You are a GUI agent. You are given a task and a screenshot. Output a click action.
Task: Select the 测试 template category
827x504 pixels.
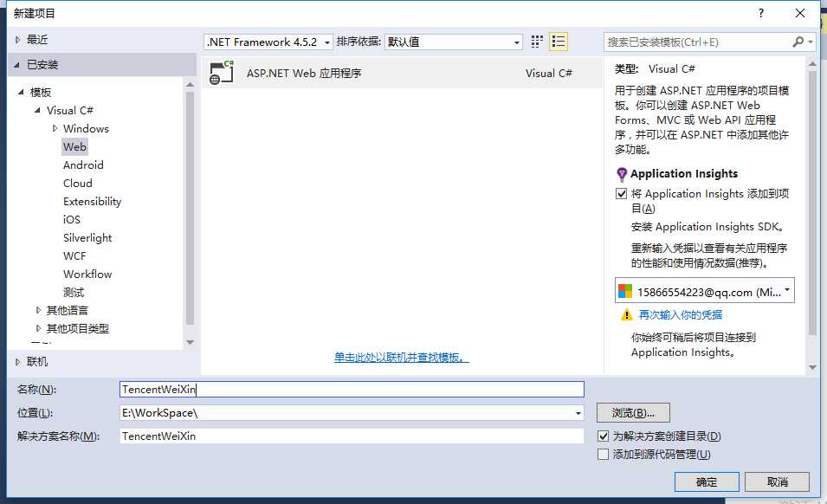click(x=74, y=292)
